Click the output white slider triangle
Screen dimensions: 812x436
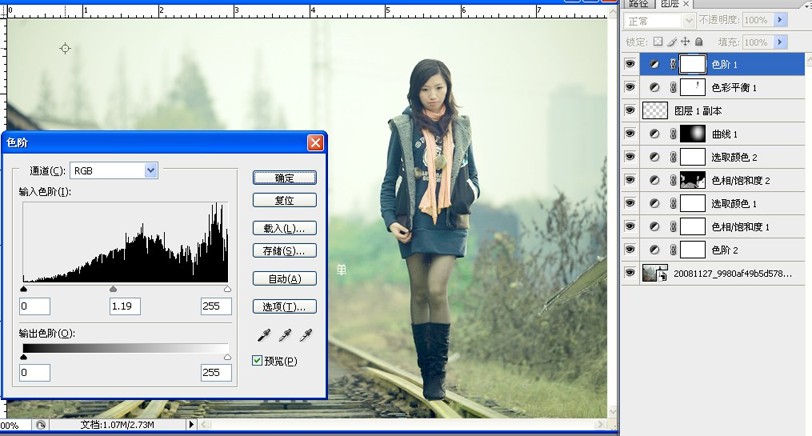click(227, 357)
